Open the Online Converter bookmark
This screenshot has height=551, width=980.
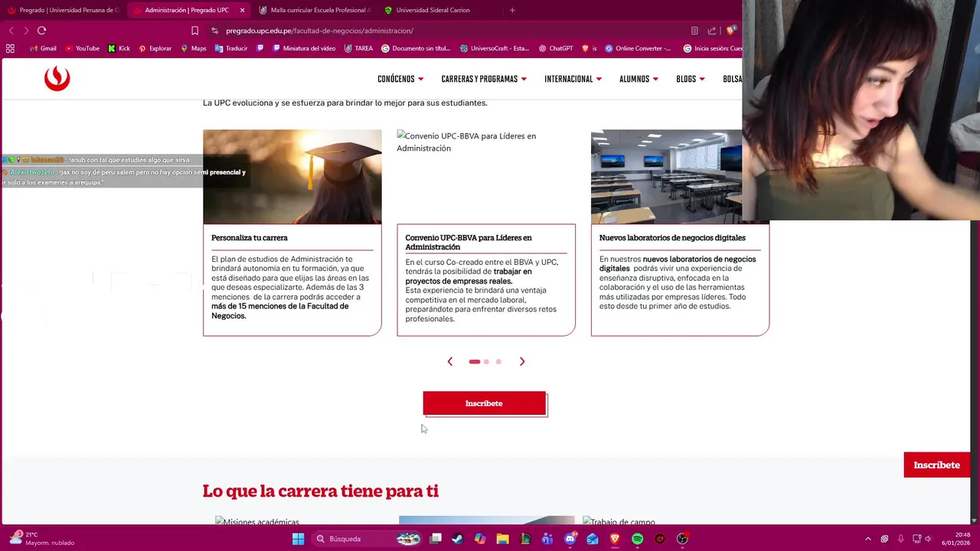coord(638,48)
